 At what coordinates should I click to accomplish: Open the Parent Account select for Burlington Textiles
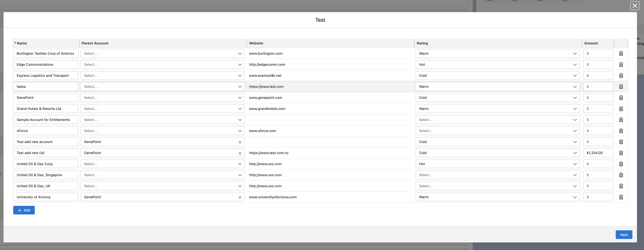click(163, 53)
